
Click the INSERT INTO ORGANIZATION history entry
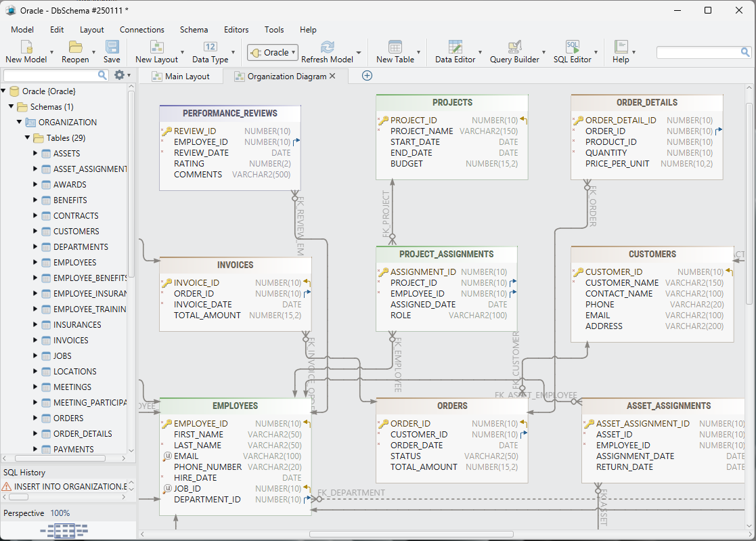70,487
